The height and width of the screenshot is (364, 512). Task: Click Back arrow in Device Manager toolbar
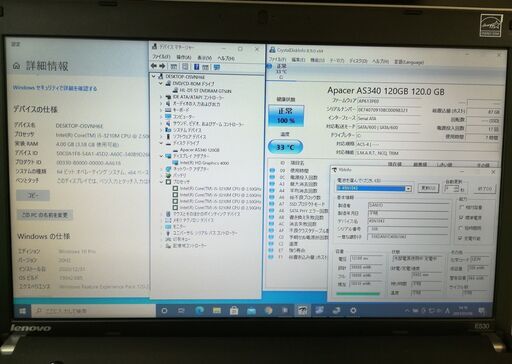pos(154,66)
